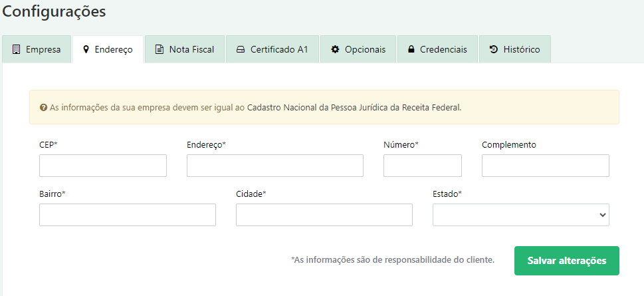
Task: Click the gear icon on Opcionais tab
Action: (335, 49)
